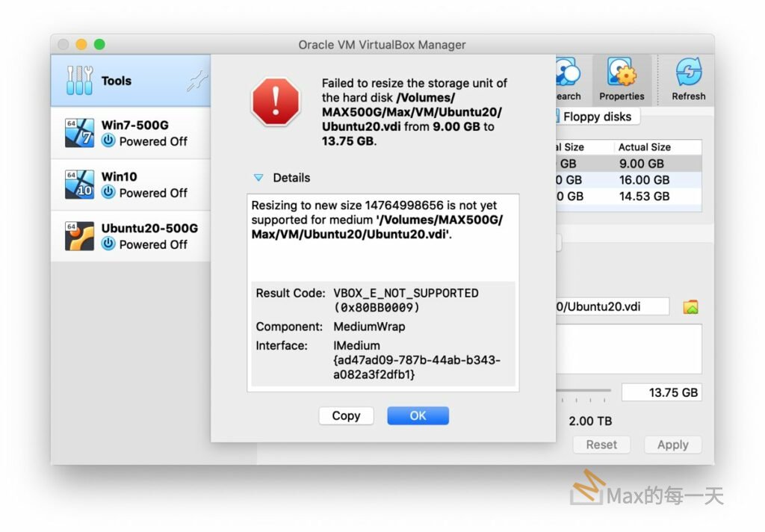Select the Tools entry in sidebar
The height and width of the screenshot is (532, 765).
tap(117, 81)
